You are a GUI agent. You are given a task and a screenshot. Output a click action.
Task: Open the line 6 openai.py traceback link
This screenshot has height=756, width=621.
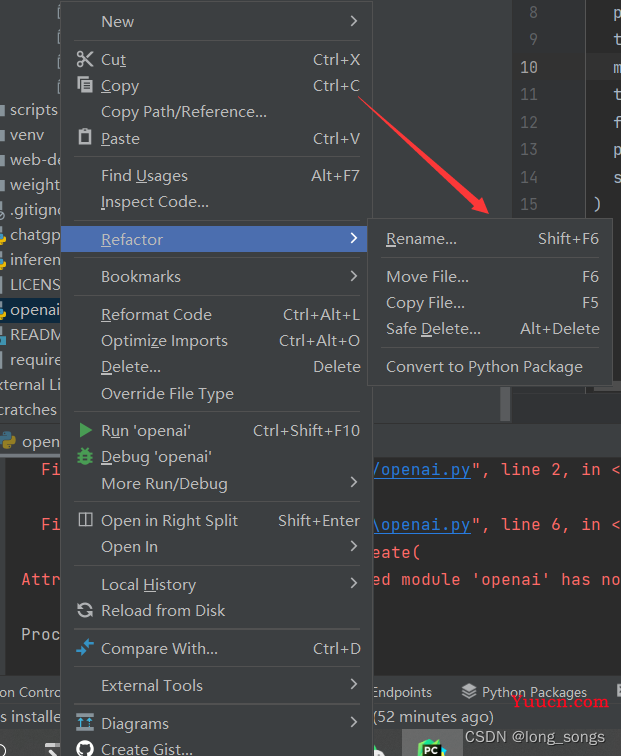coord(422,525)
